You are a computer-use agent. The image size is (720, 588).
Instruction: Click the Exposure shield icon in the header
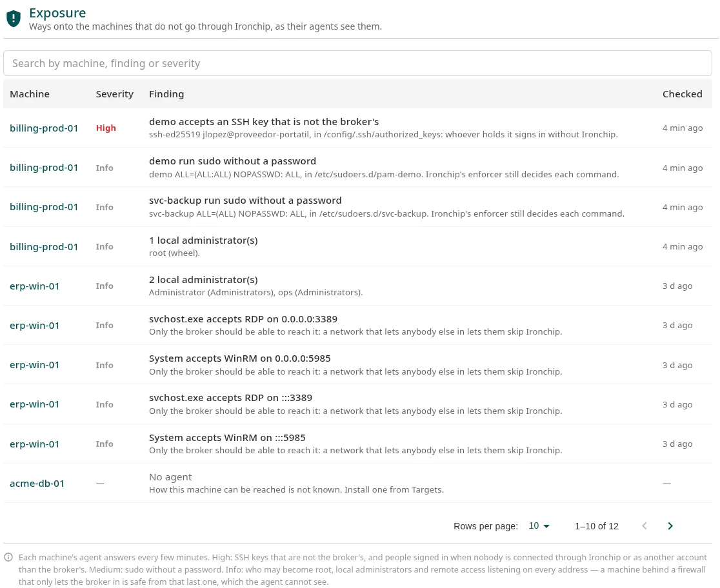click(14, 19)
